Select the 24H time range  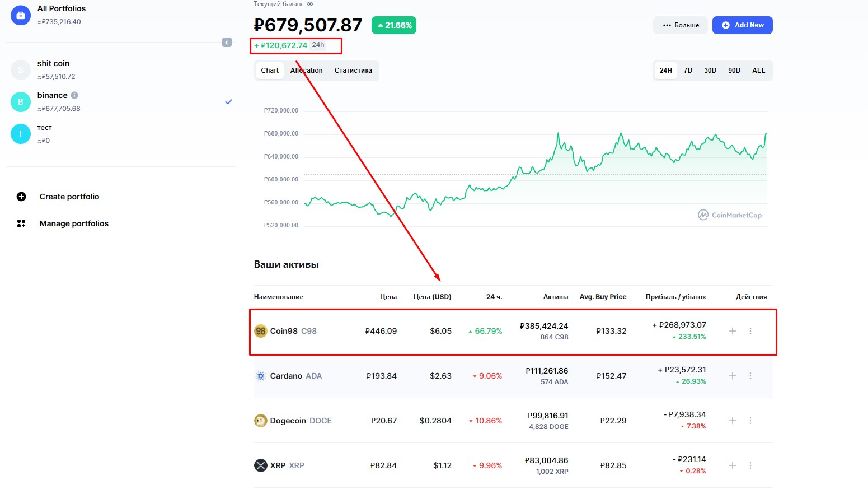665,71
